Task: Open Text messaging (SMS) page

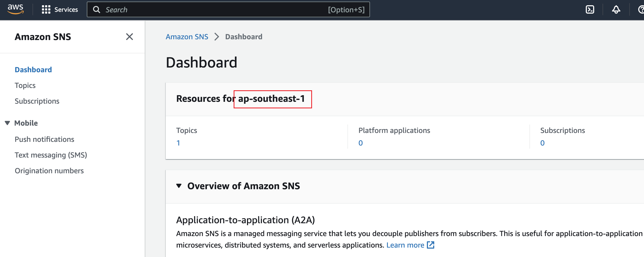Action: point(51,155)
